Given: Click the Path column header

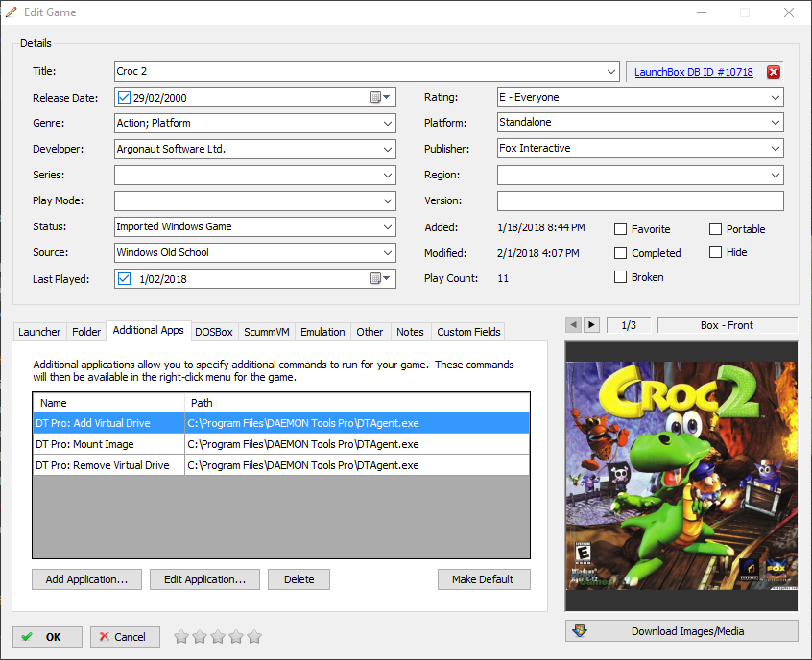Looking at the screenshot, I should pyautogui.click(x=357, y=403).
